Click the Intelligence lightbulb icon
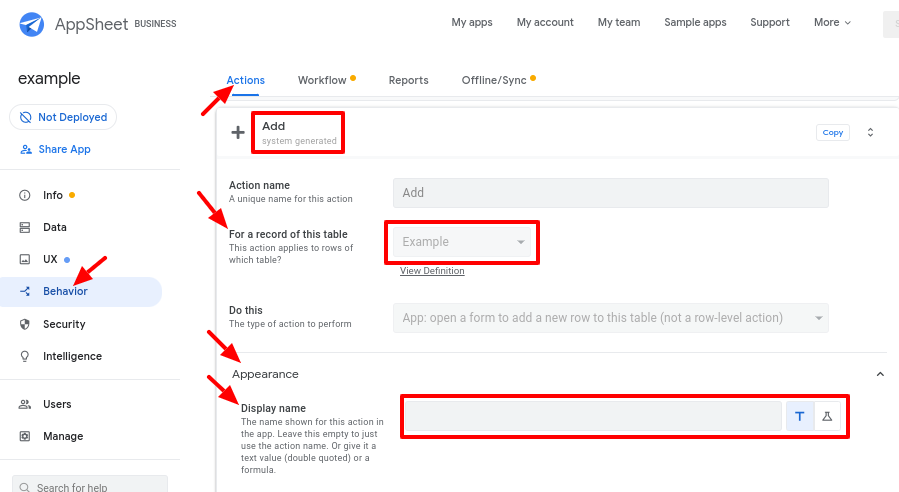This screenshot has width=899, height=492. [25, 356]
